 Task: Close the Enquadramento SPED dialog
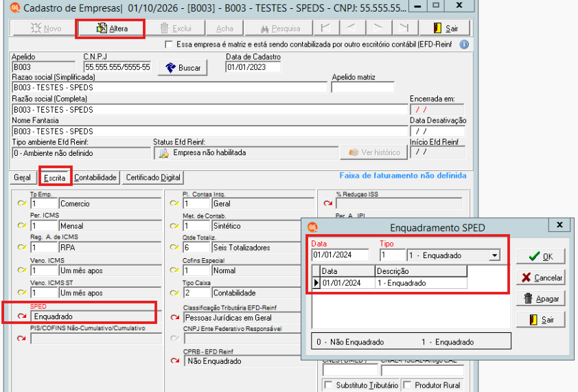[x=559, y=224]
